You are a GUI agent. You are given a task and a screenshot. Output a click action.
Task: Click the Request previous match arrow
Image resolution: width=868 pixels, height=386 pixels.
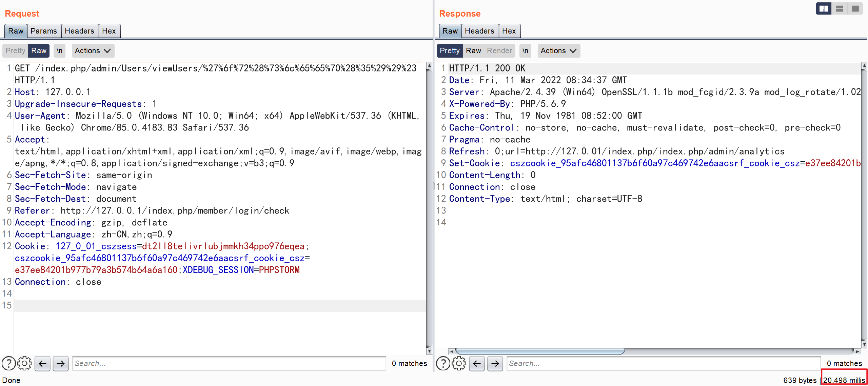coord(42,364)
